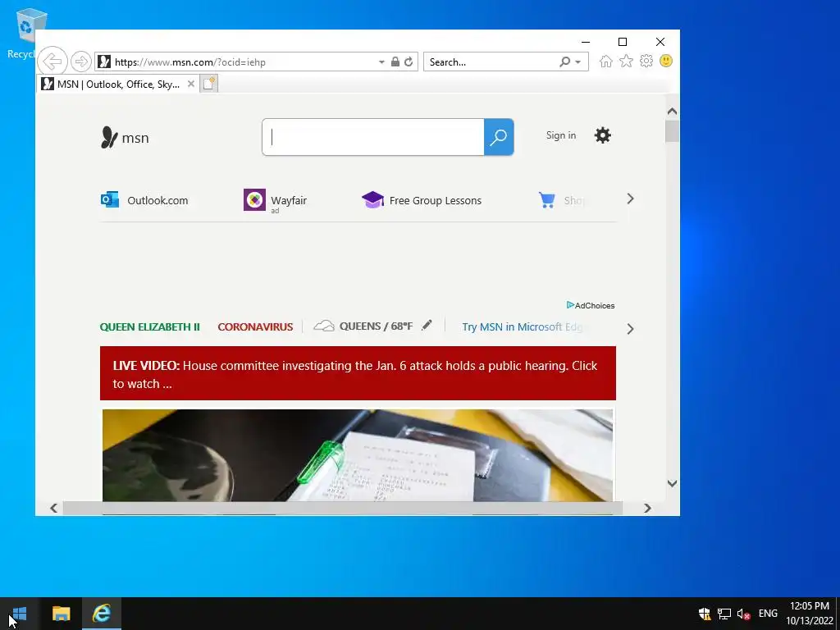Click in the MSN web search field
Viewport: 840px width, 630px height.
pos(373,137)
